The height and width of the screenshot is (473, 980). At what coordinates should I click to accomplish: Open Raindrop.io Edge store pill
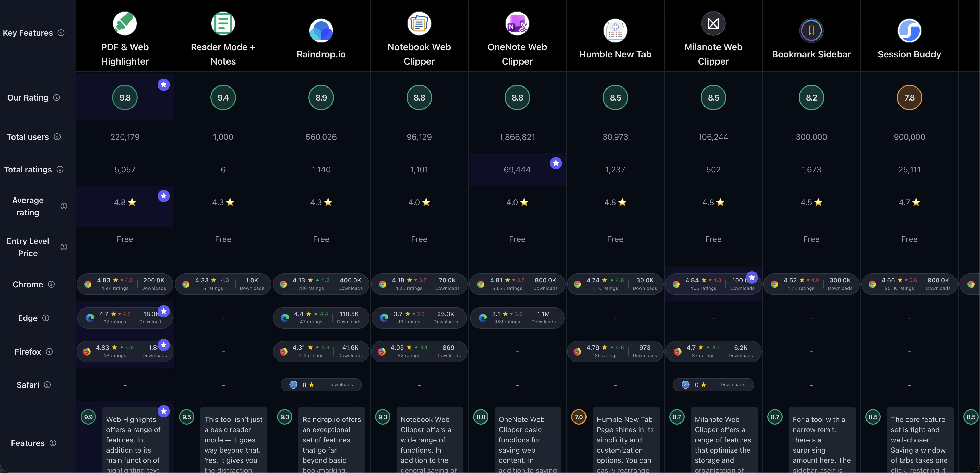coord(321,318)
